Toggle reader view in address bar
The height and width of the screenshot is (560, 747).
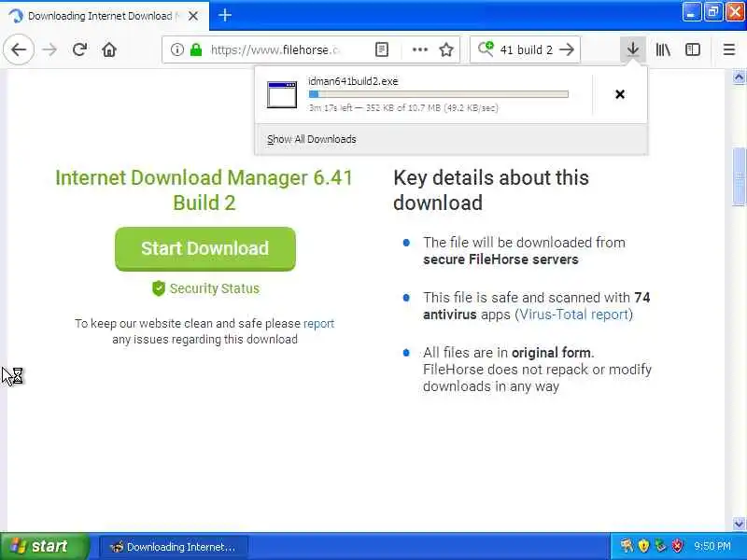(382, 49)
